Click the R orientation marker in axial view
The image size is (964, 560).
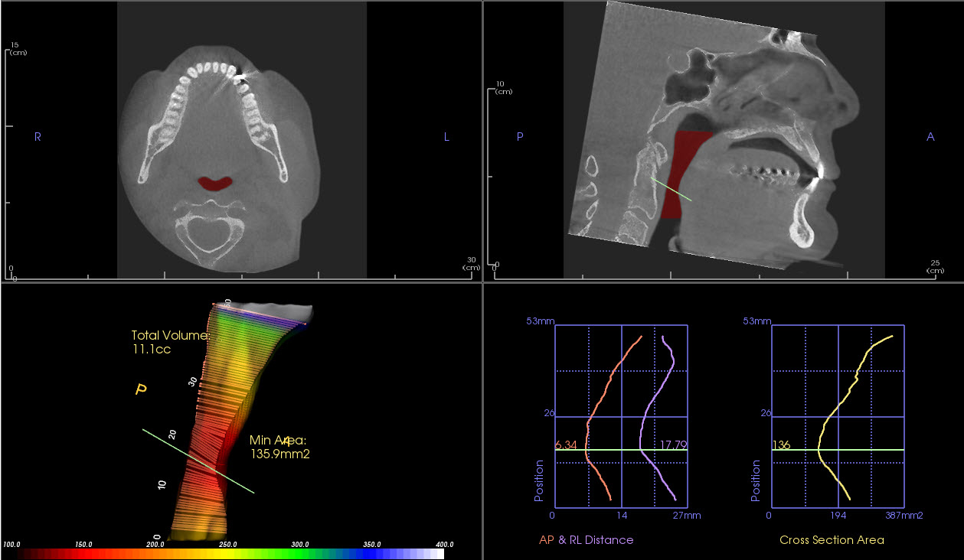pos(37,138)
